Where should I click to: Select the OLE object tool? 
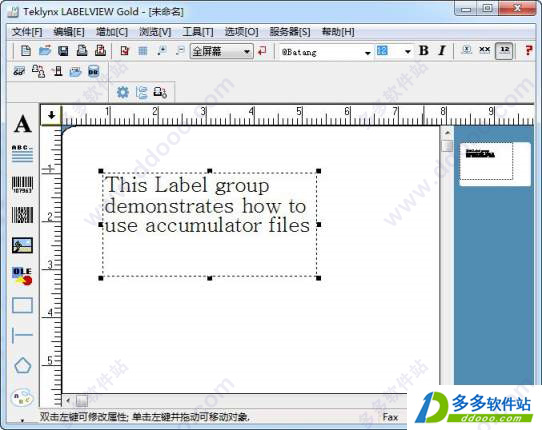[22, 276]
